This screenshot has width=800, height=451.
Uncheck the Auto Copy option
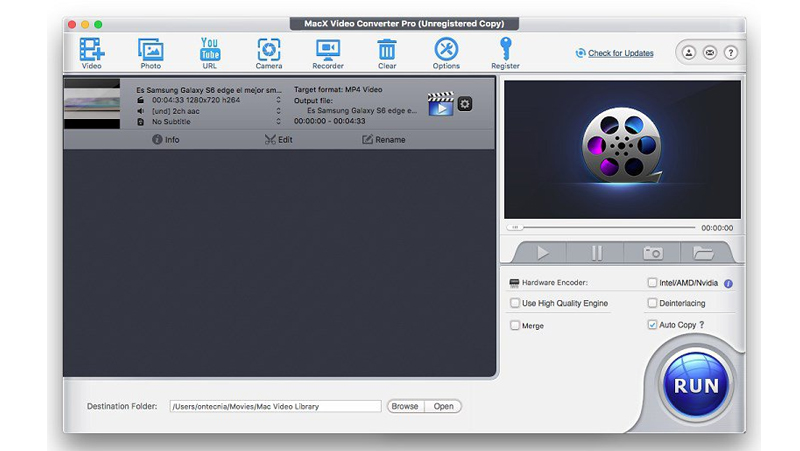click(x=652, y=324)
